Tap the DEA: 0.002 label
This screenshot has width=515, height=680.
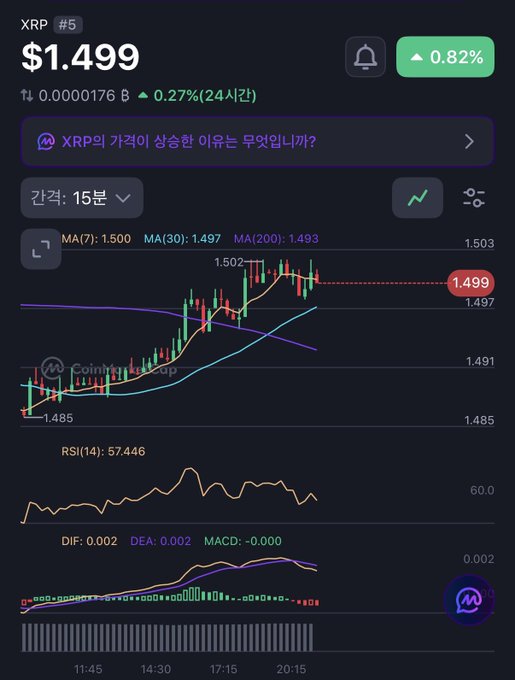click(160, 541)
